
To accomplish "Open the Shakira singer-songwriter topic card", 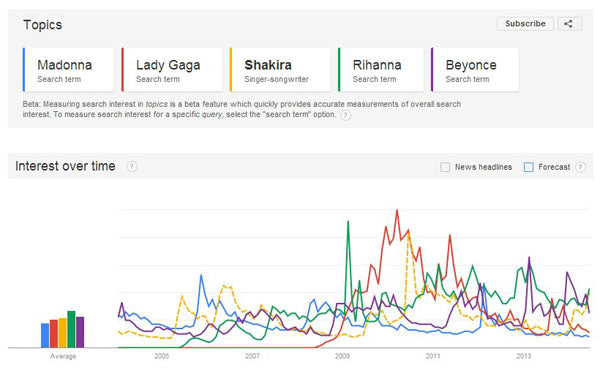I will tap(280, 70).
